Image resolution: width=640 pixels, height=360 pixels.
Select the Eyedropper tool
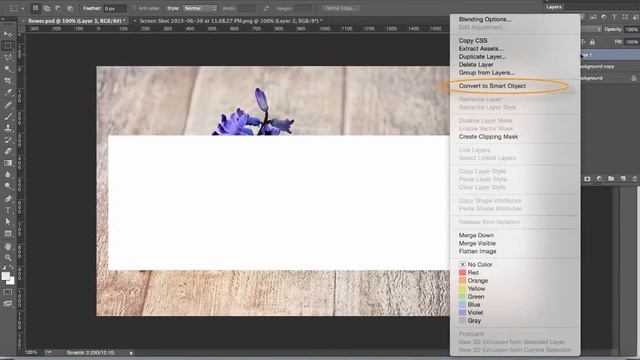pos(8,92)
